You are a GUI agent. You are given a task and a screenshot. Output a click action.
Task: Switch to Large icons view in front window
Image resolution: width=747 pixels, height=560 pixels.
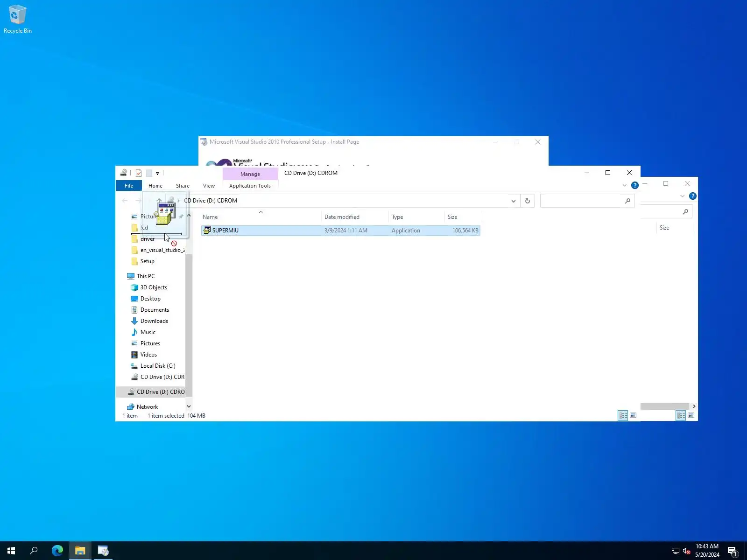click(x=633, y=415)
